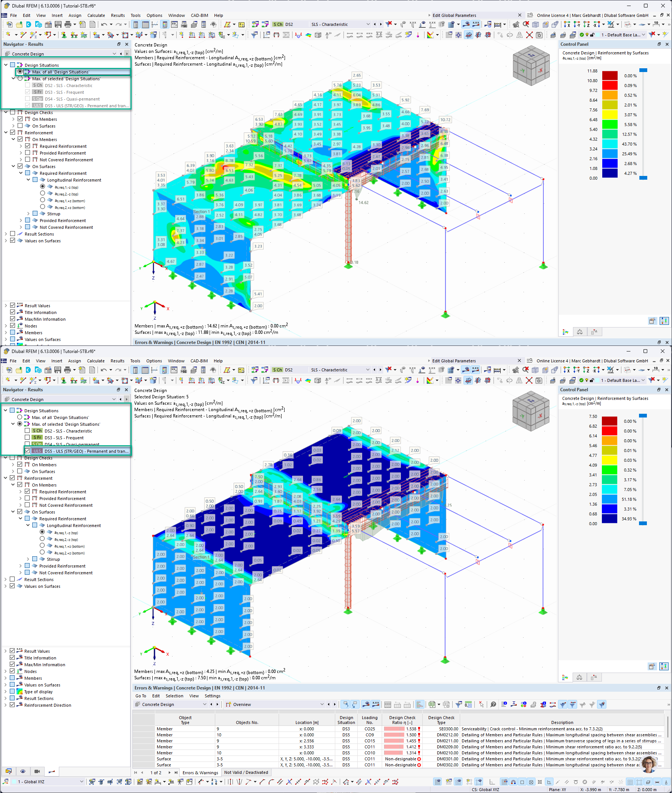This screenshot has height=793, width=672.
Task: Click the top slider handle on the lower color scale
Action: (x=643, y=416)
